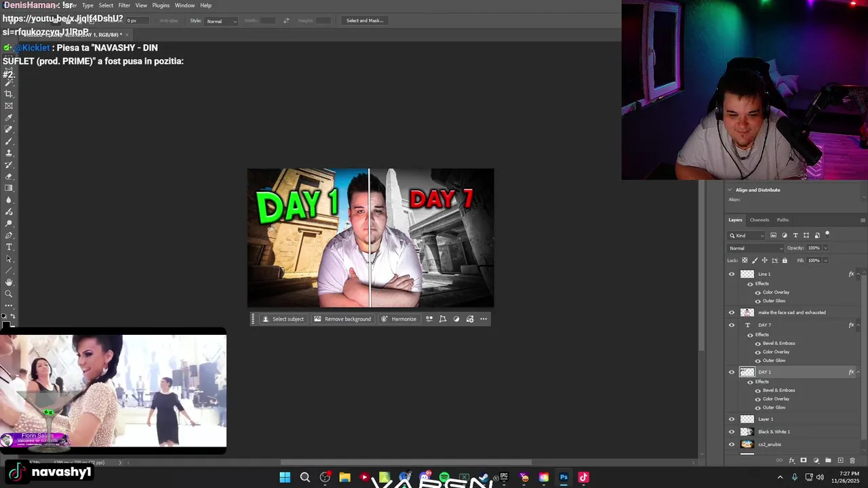Select the History Brush tool
This screenshot has width=868, height=488.
pyautogui.click(x=9, y=165)
